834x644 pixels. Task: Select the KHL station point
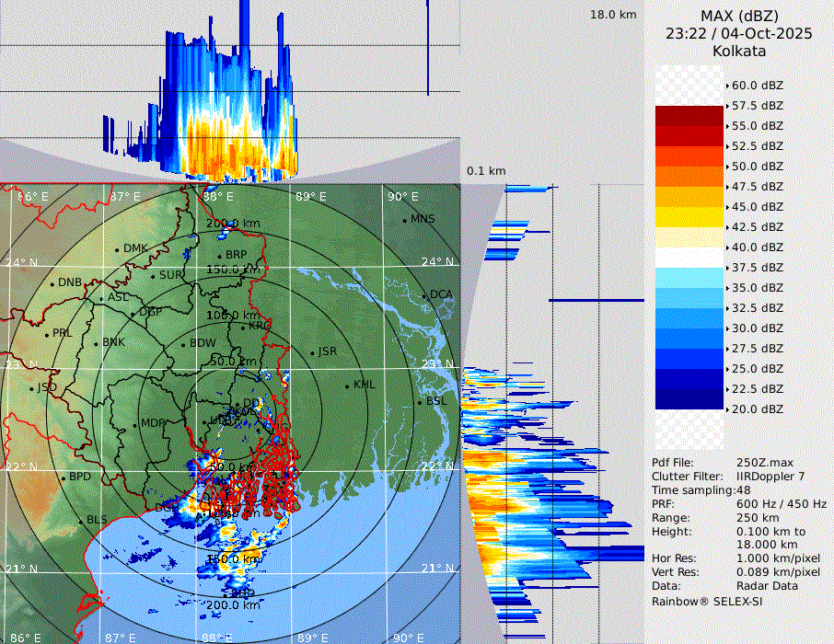(347, 385)
